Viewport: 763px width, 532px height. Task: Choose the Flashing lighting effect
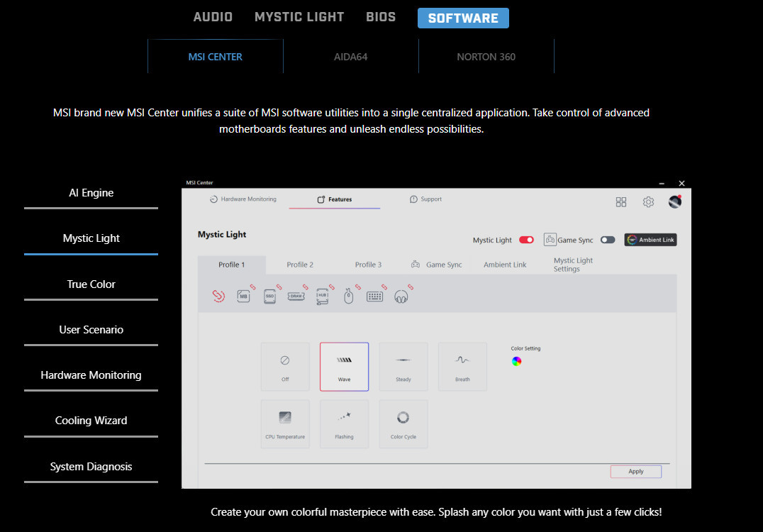tap(344, 424)
